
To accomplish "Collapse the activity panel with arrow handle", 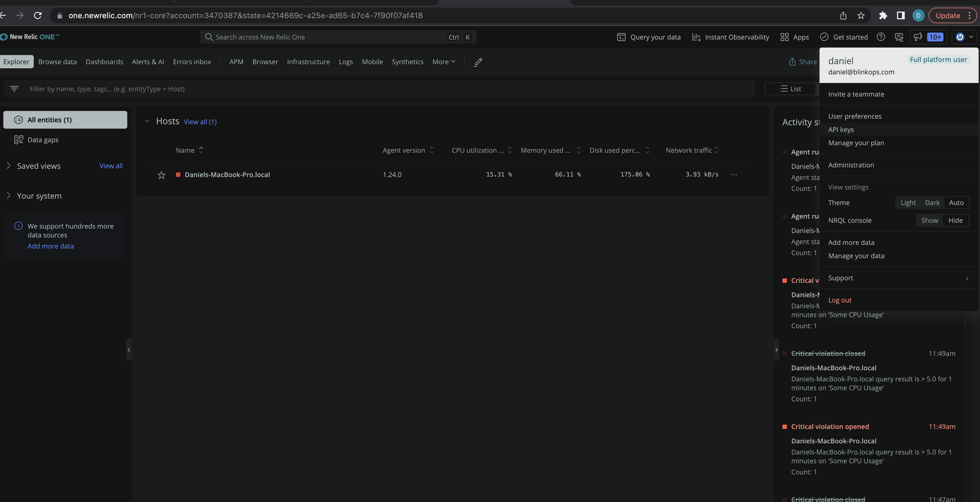I will pos(776,350).
